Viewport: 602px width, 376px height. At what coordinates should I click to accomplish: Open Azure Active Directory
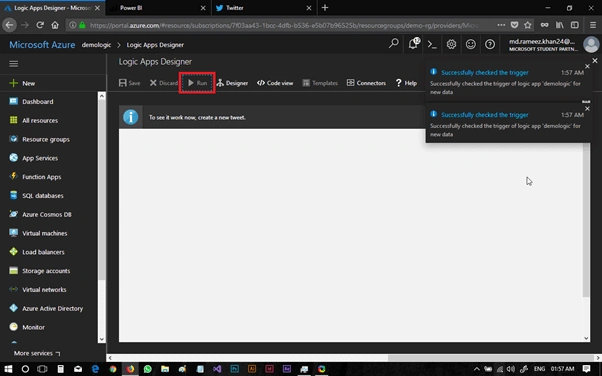pyautogui.click(x=46, y=309)
